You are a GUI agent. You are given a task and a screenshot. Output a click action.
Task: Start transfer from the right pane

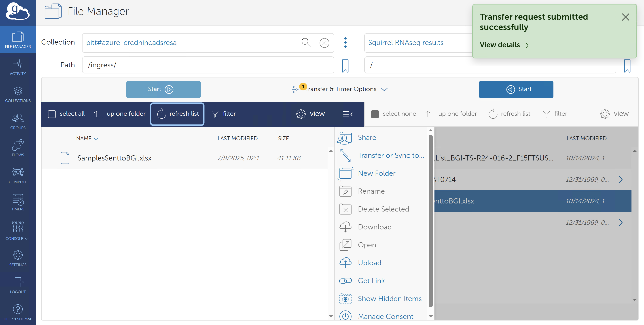point(516,89)
